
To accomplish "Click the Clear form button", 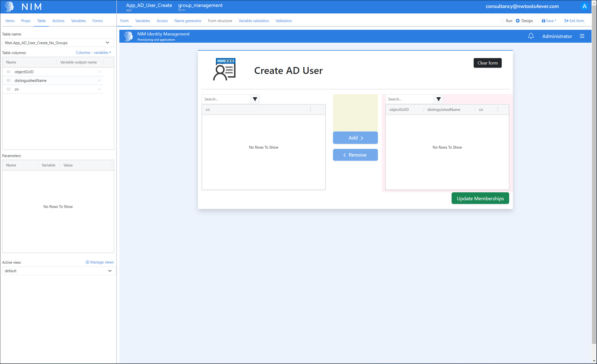I will point(487,63).
